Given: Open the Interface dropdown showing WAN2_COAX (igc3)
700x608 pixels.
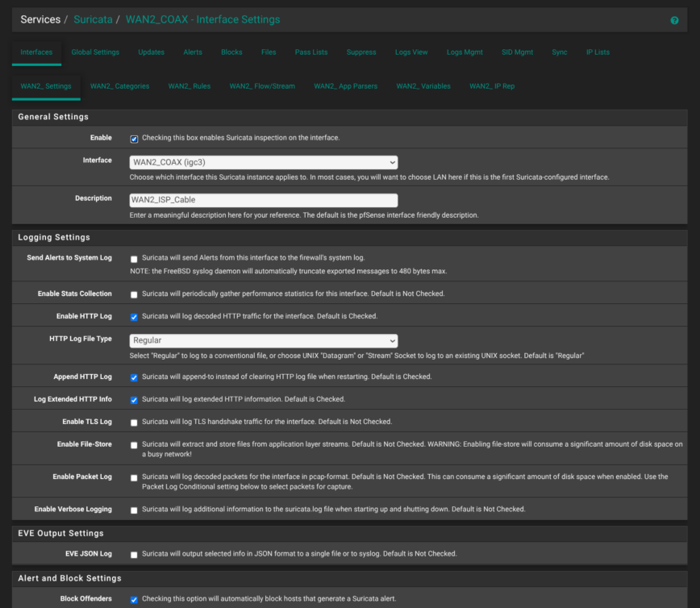Looking at the screenshot, I should point(264,163).
